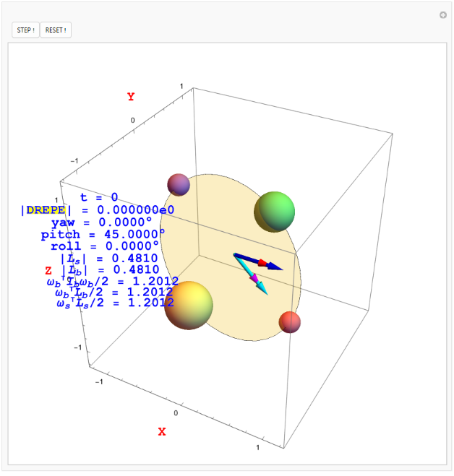This screenshot has height=476, width=454.
Task: Click the large yellow sphere
Action: [x=189, y=305]
